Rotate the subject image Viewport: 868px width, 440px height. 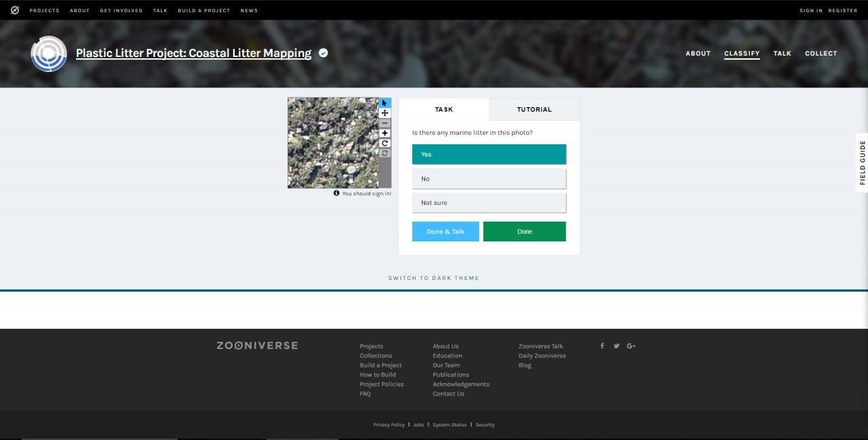384,143
